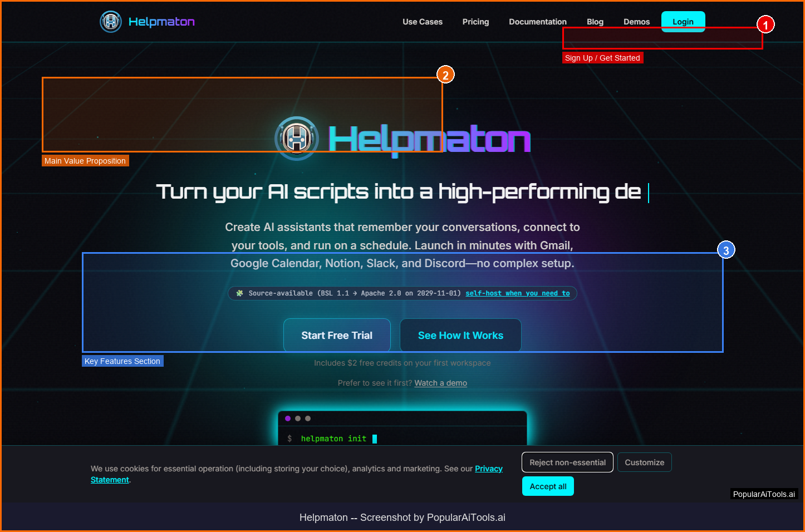
Task: Reject non-essential cookies
Action: coord(567,462)
